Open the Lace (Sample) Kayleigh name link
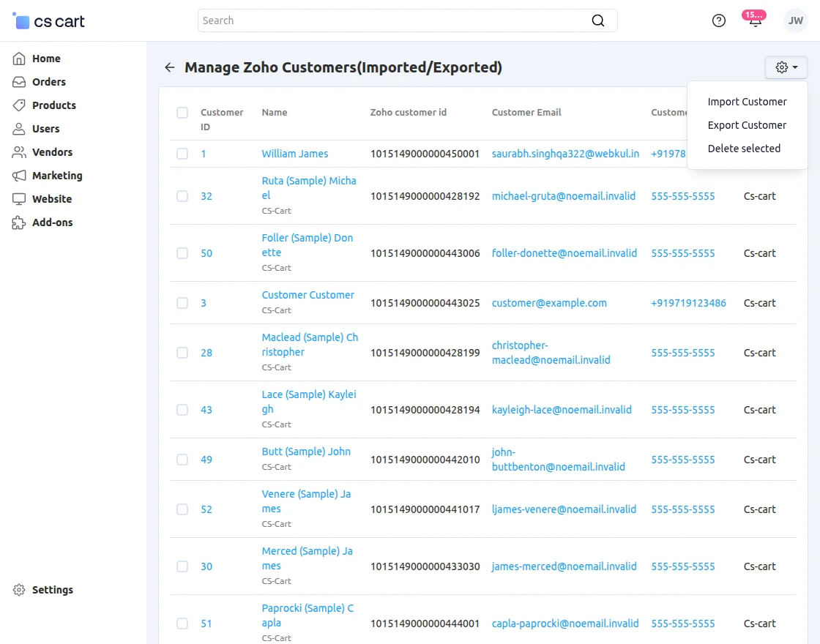 [x=309, y=402]
